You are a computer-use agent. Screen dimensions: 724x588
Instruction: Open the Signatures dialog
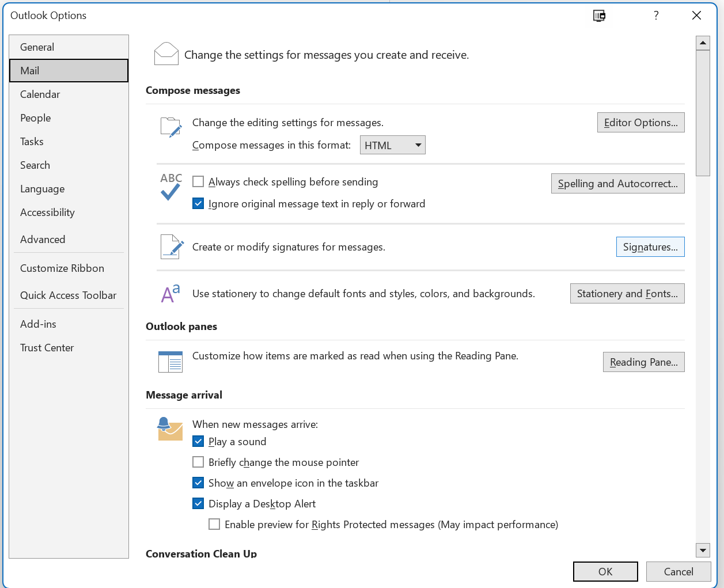click(x=650, y=247)
